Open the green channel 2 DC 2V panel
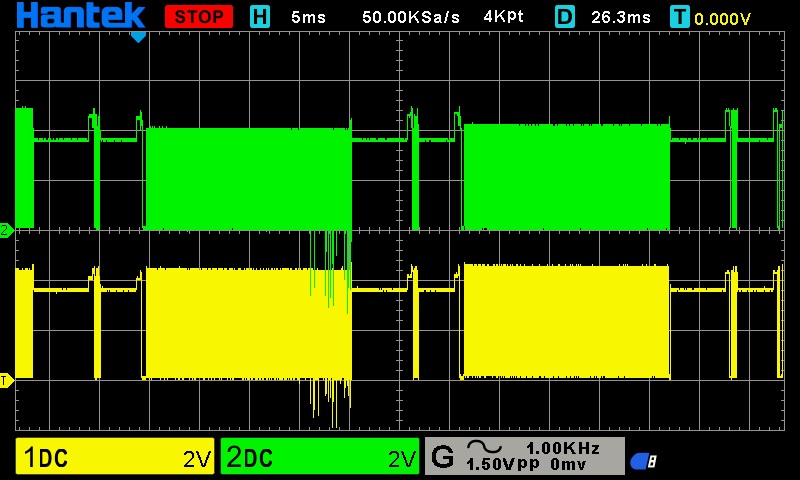Image resolution: width=800 pixels, height=480 pixels. coord(320,456)
